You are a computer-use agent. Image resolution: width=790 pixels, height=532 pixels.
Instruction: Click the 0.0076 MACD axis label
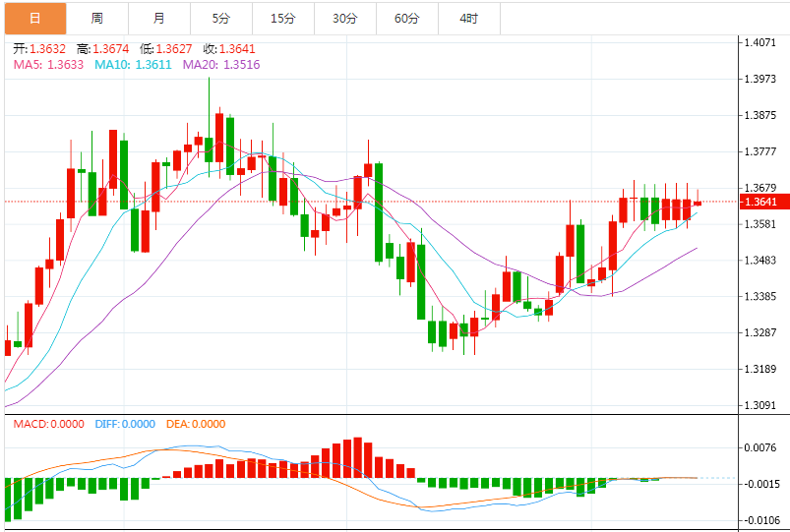click(x=760, y=447)
